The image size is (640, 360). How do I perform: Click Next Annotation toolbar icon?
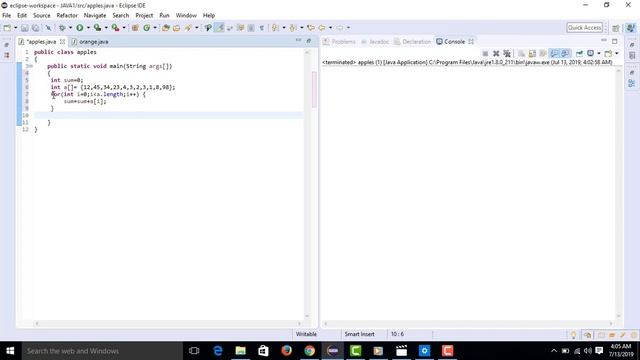(x=275, y=28)
